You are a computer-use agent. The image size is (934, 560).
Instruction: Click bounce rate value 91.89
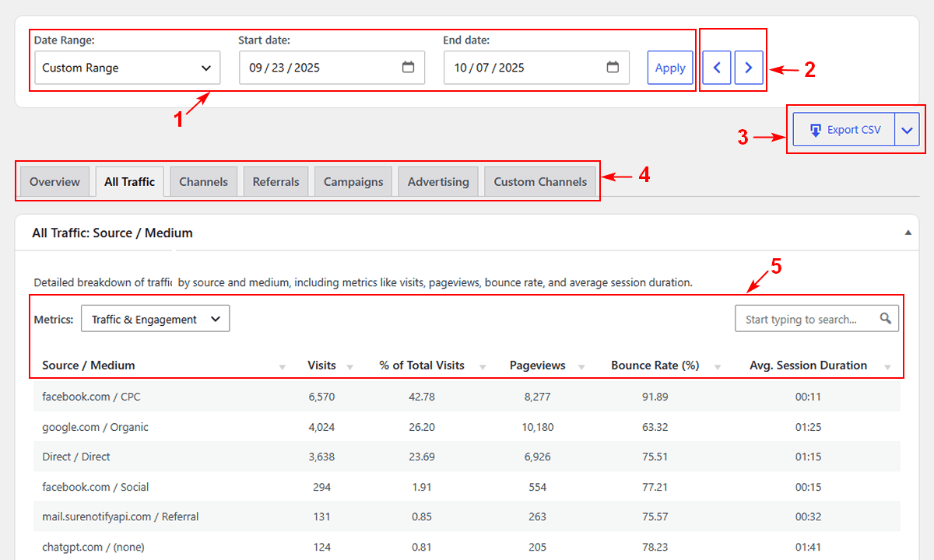coord(655,397)
